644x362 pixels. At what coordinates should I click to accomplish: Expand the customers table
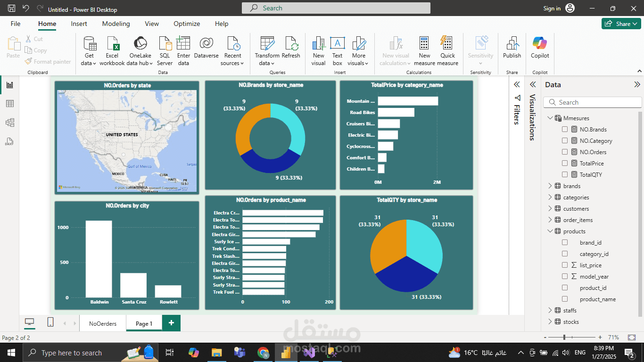click(x=550, y=208)
